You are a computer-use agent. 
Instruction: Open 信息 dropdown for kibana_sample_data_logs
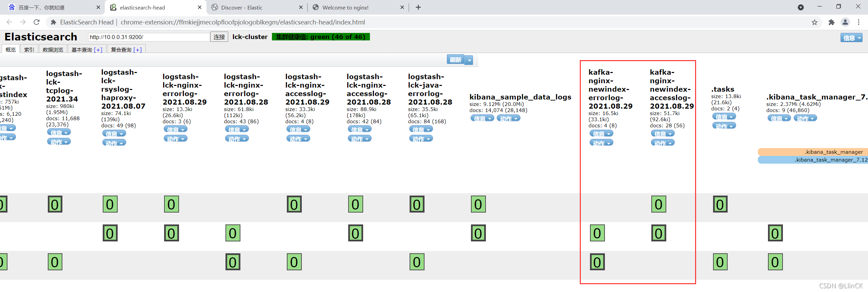[482, 118]
